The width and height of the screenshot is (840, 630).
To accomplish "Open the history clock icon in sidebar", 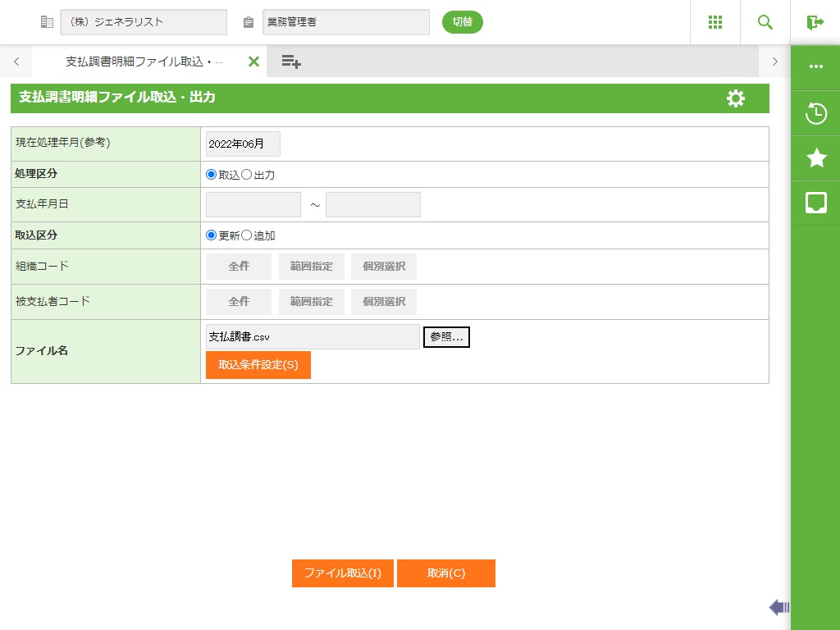I will (815, 113).
